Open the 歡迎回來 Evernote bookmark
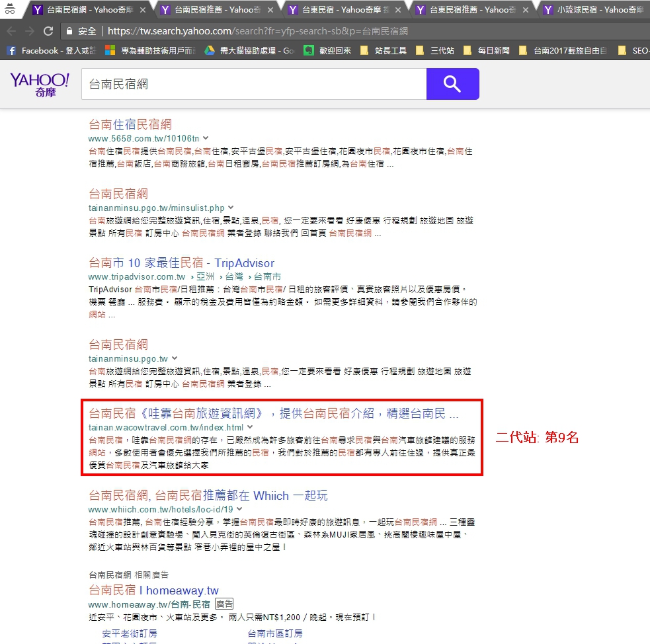Image resolution: width=650 pixels, height=644 pixels. 327,50
